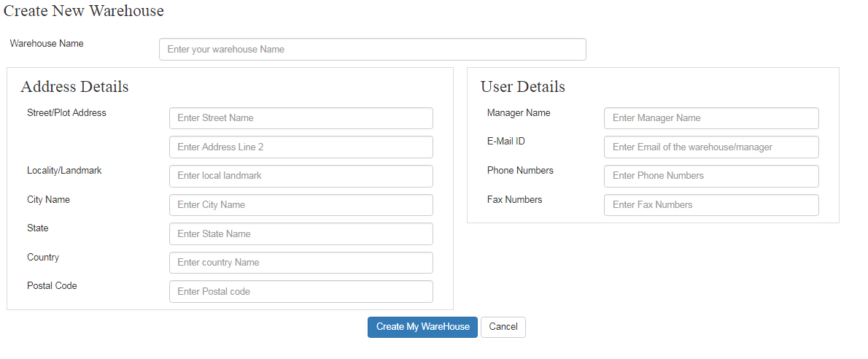Screen dimensions: 868x359
Task: Click the Create New Warehouse page title
Action: tap(83, 11)
